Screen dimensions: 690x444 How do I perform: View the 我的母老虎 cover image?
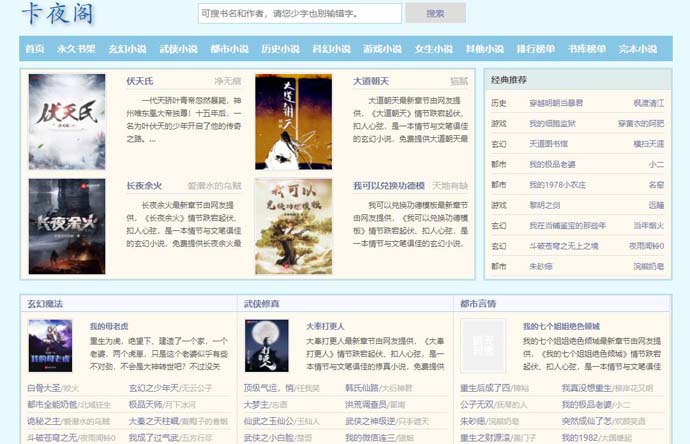pos(50,346)
